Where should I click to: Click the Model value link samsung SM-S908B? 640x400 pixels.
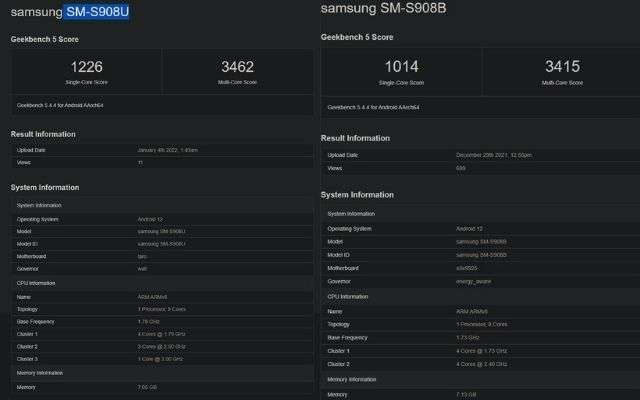[x=481, y=242]
